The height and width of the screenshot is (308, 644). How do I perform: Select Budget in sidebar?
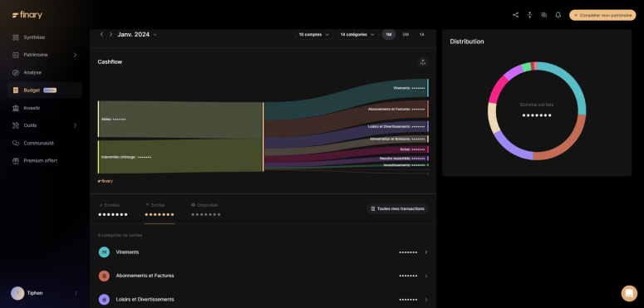45,90
